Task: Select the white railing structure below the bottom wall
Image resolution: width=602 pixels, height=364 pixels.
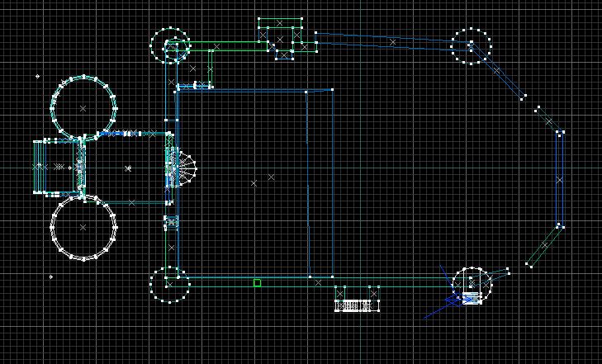Action: [357, 305]
